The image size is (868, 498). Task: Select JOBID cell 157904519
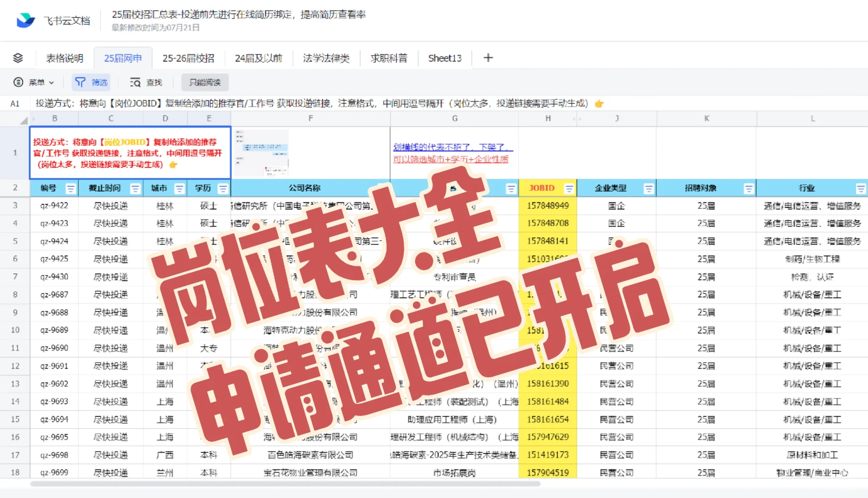click(x=548, y=472)
